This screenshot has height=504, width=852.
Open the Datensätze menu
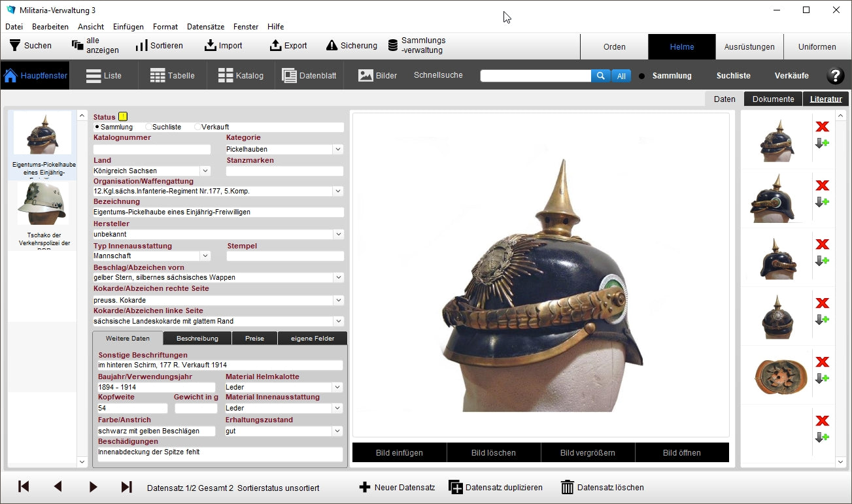(x=205, y=27)
